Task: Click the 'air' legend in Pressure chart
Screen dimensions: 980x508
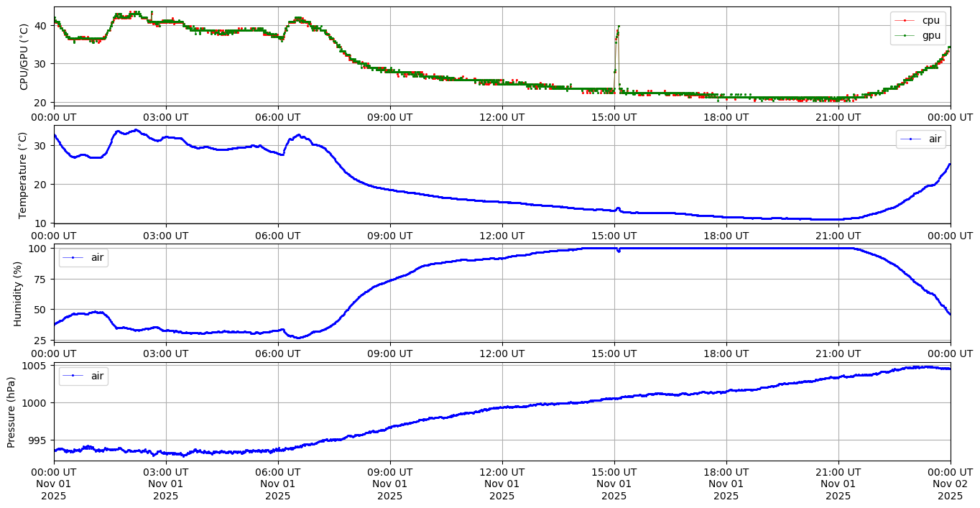Action: tap(96, 376)
